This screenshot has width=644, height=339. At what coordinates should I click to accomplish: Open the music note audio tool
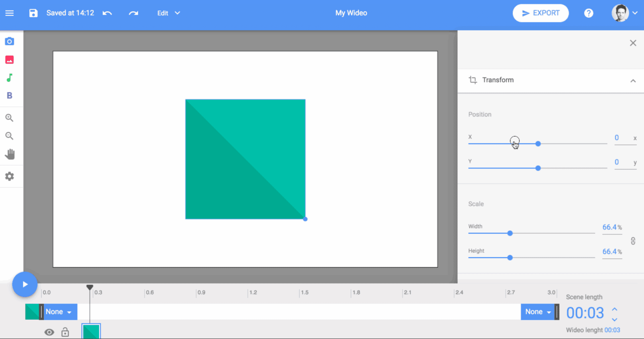(9, 78)
